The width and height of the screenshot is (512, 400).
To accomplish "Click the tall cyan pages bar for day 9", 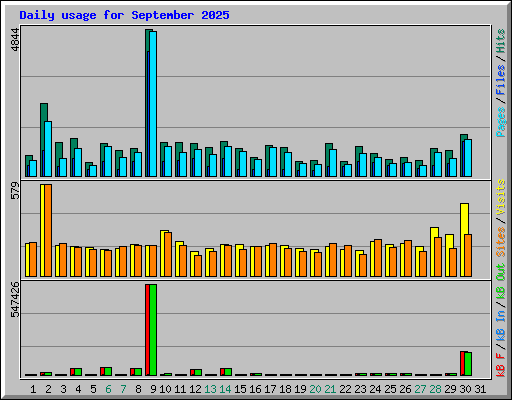I will [153, 104].
